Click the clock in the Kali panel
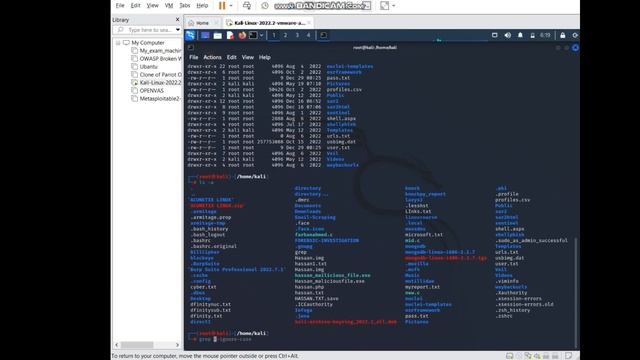Image resolution: width=640 pixels, height=360 pixels. coord(545,36)
